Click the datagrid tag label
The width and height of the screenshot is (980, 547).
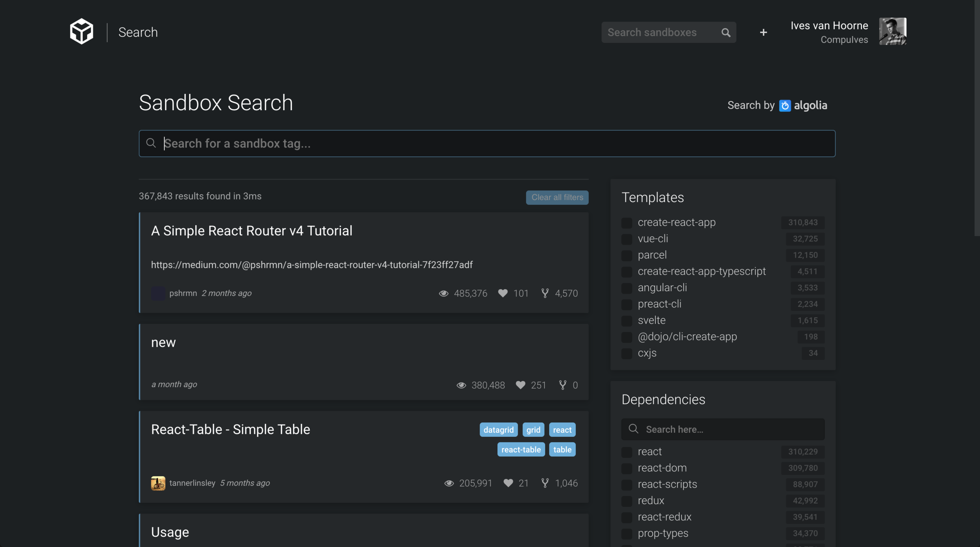coord(498,430)
